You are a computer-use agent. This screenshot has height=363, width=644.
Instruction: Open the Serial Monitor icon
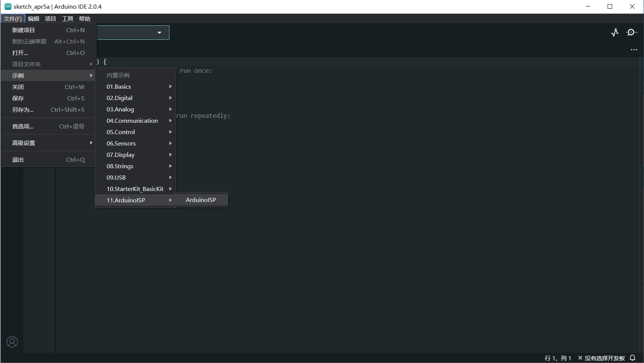pos(631,33)
